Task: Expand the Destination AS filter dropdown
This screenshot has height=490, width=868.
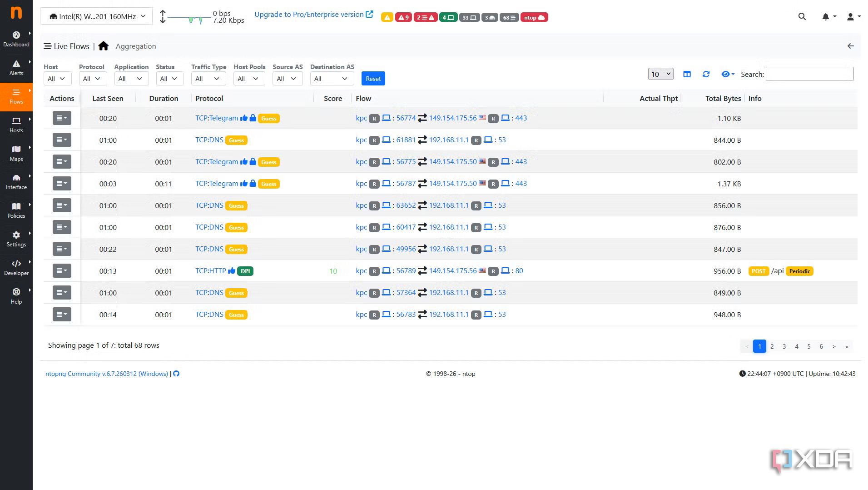Action: 332,79
